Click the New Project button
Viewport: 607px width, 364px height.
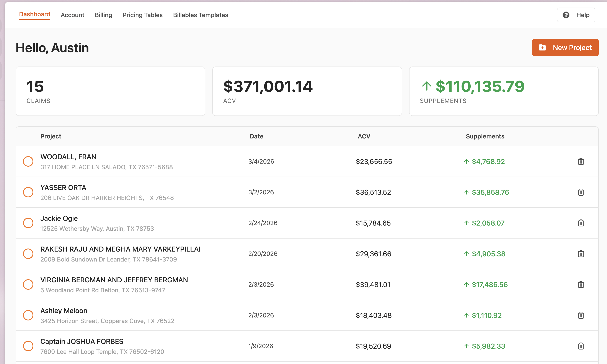pos(565,48)
